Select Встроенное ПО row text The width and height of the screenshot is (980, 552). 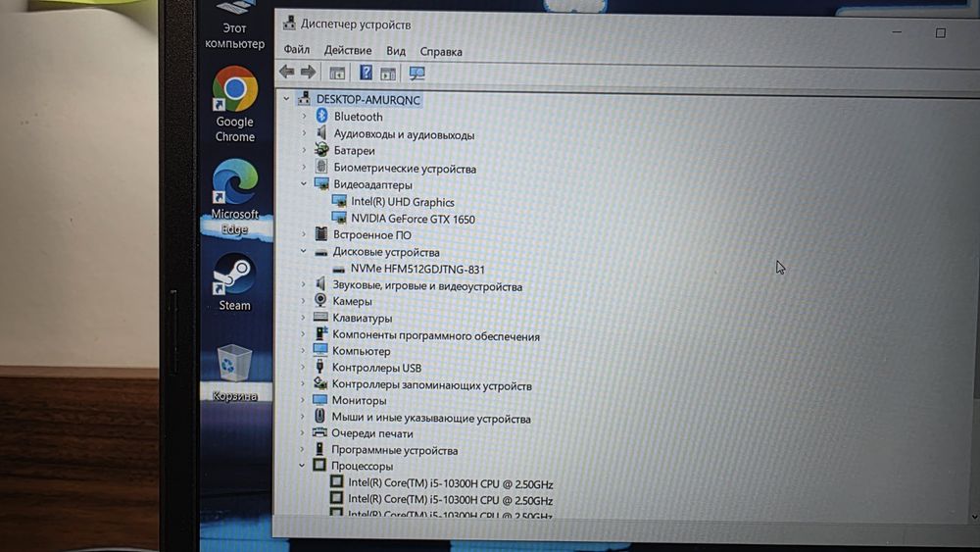click(x=372, y=235)
